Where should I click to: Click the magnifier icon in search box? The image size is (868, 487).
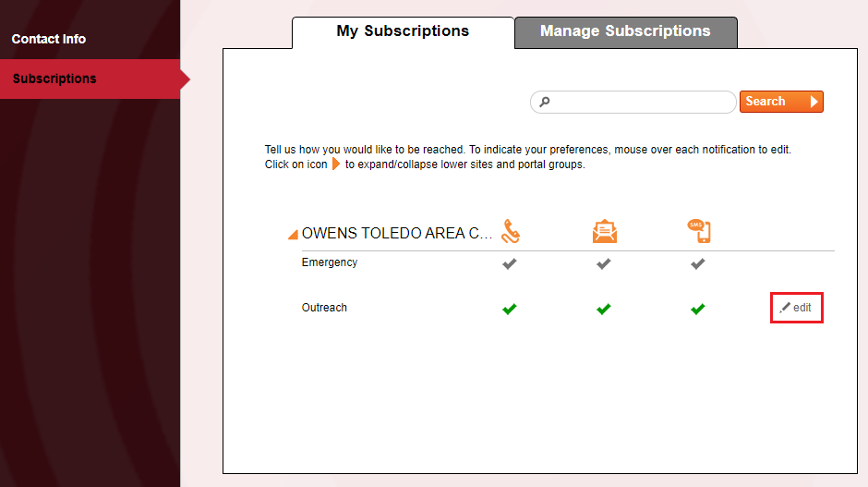tap(545, 103)
